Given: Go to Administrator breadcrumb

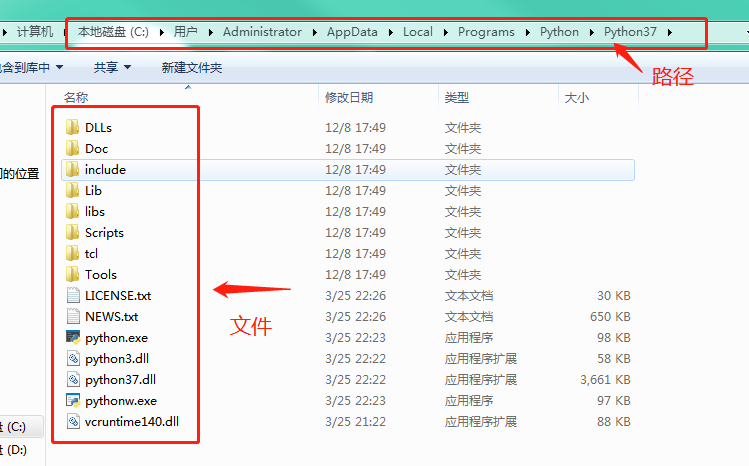Looking at the screenshot, I should (262, 32).
